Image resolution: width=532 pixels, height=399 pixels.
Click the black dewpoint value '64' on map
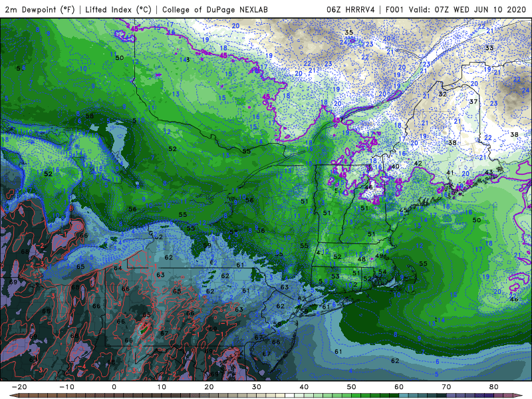click(118, 268)
